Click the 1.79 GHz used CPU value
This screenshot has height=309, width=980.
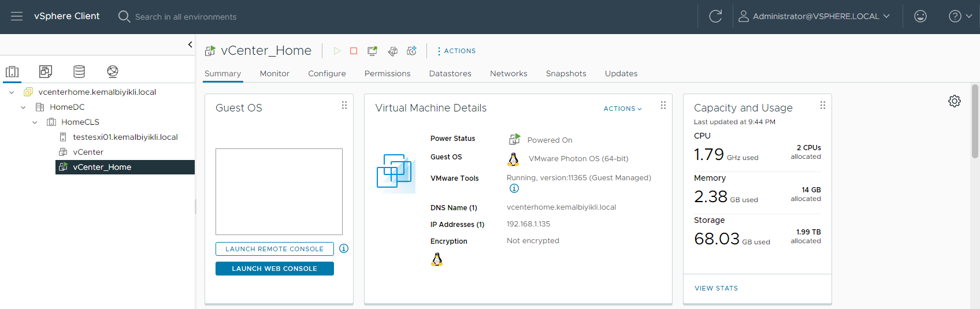pyautogui.click(x=726, y=155)
